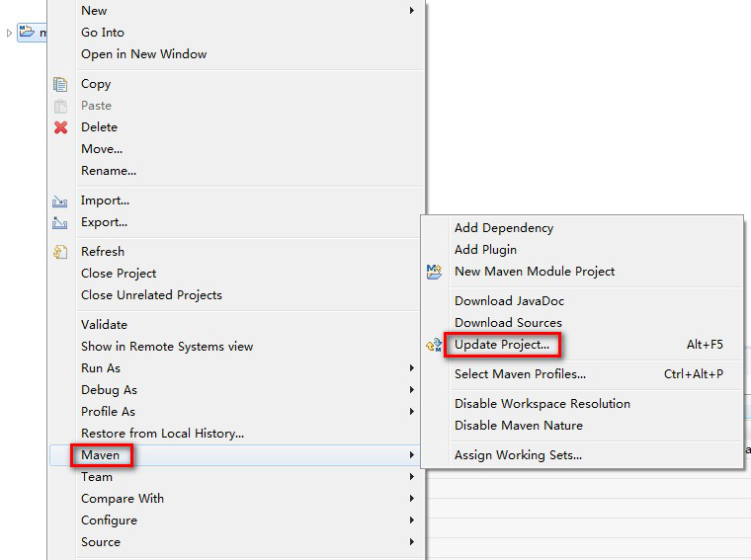Click the Copy icon in context menu
The width and height of the screenshot is (751, 560).
[x=61, y=84]
